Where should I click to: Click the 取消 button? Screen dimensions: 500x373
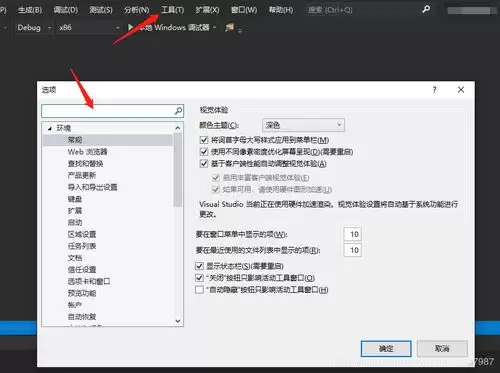[442, 349]
